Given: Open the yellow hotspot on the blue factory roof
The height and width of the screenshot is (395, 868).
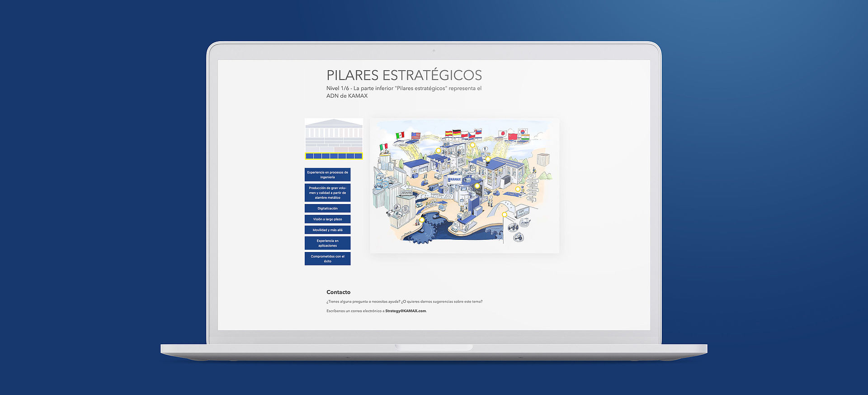Looking at the screenshot, I should pos(488,159).
